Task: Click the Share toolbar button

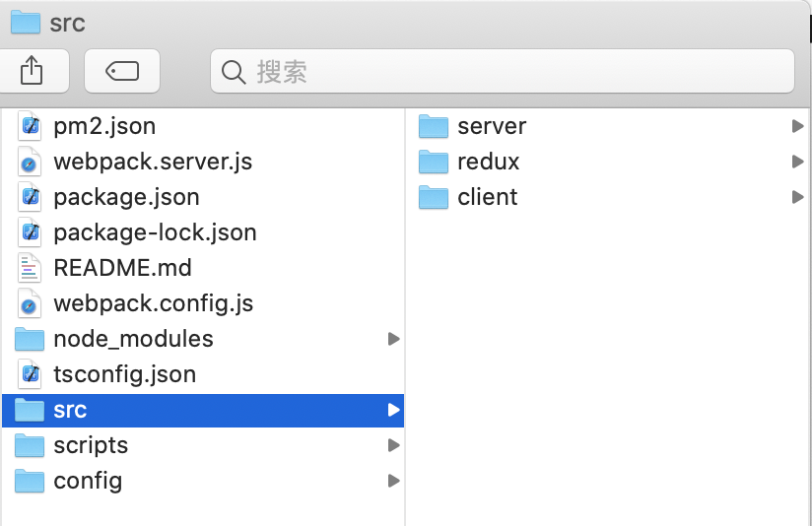Action: tap(33, 71)
